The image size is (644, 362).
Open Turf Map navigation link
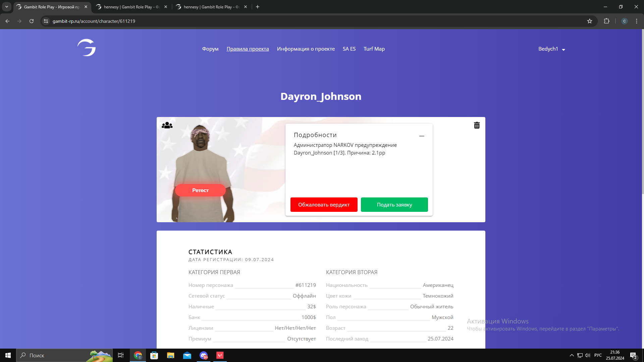374,49
